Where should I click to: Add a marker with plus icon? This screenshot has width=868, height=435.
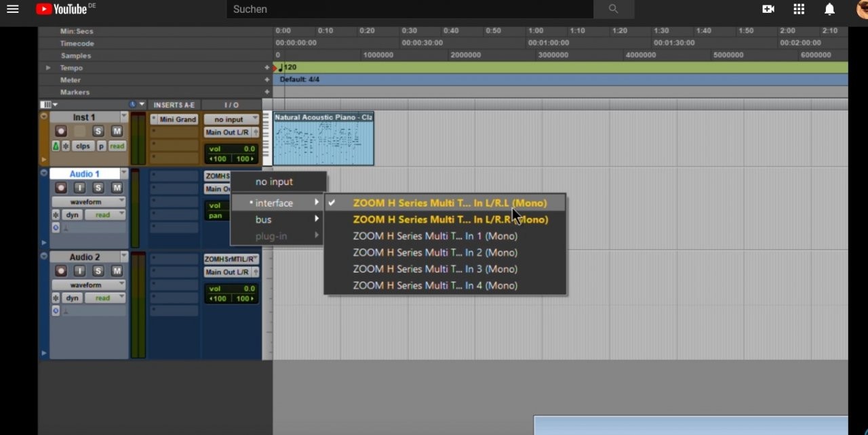click(x=267, y=92)
